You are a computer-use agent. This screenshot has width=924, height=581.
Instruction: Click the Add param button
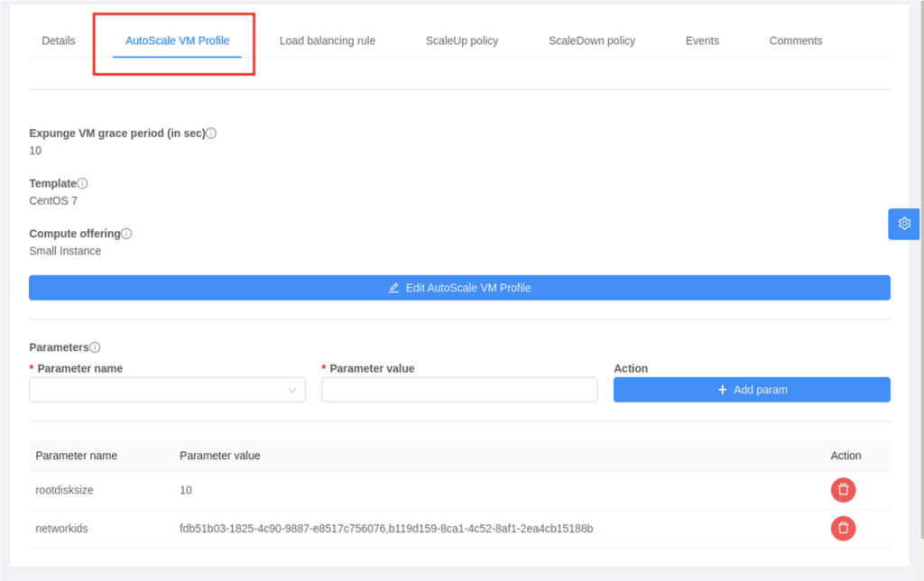pyautogui.click(x=752, y=389)
